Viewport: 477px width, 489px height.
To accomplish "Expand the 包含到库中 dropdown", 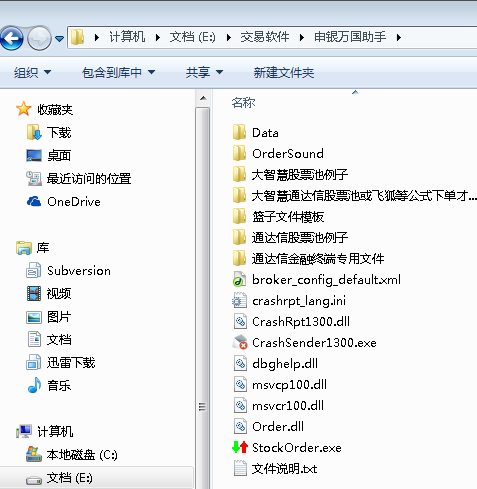I will click(118, 72).
